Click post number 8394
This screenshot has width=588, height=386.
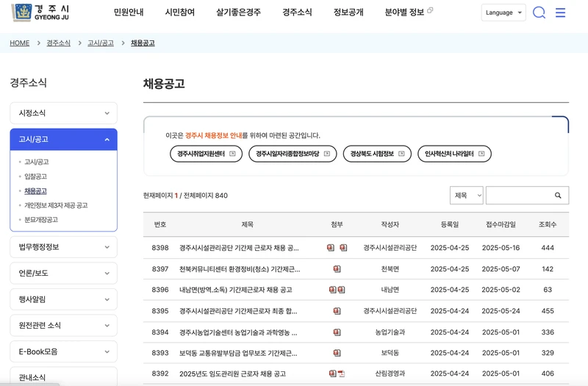coord(160,332)
